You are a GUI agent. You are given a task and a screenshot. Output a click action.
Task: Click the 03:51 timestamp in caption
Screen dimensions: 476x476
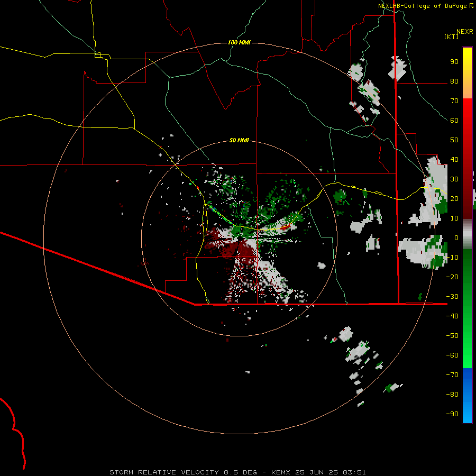(x=354, y=472)
